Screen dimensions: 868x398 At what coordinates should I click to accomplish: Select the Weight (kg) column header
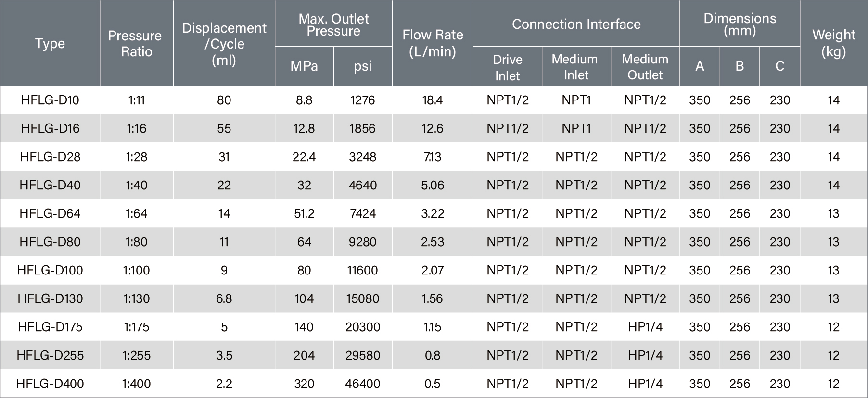[833, 43]
